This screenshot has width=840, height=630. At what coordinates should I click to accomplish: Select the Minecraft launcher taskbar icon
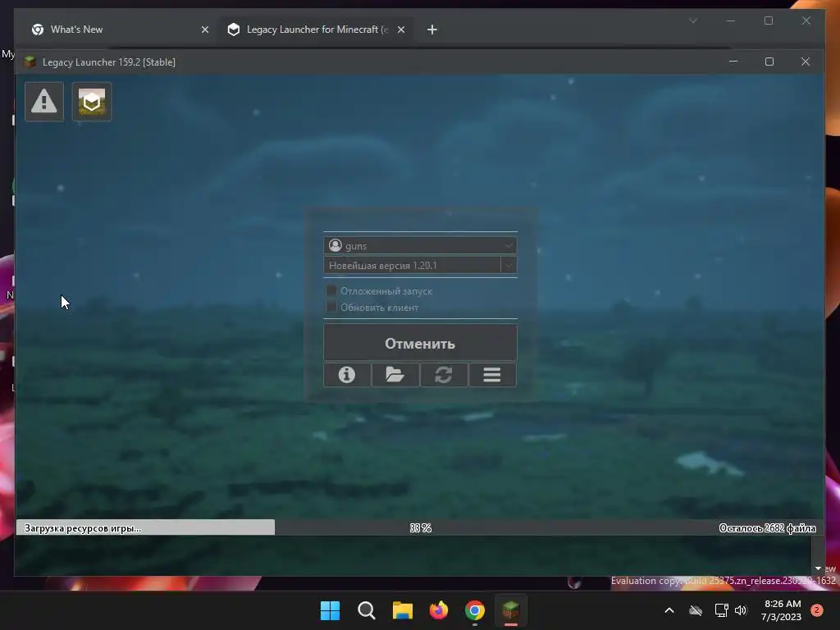click(510, 610)
